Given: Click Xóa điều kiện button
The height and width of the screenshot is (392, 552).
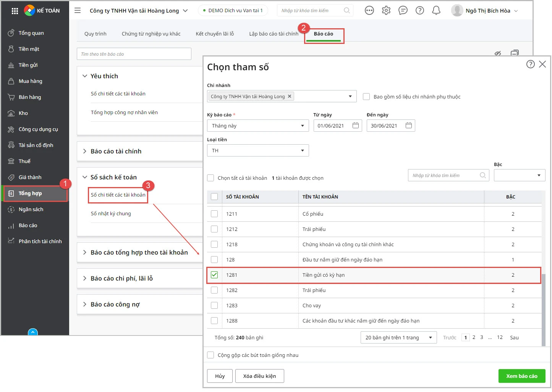Looking at the screenshot, I should 259,376.
